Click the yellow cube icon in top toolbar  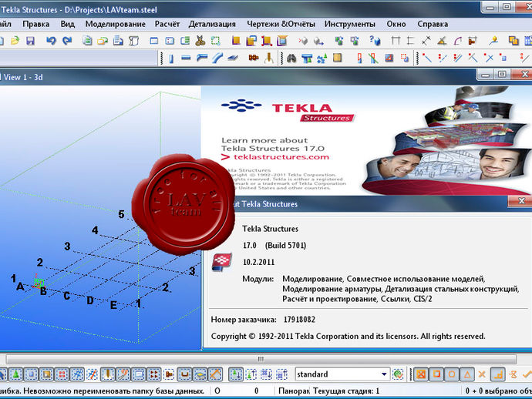236,41
